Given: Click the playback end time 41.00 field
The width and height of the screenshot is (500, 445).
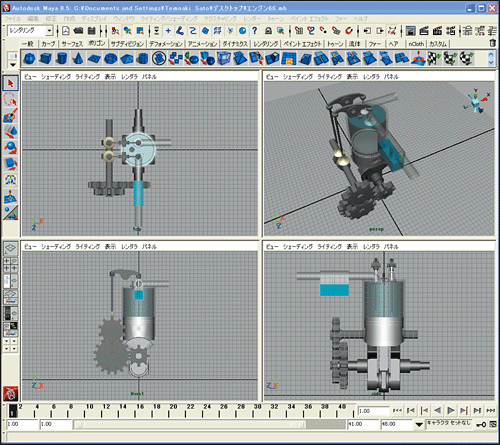Looking at the screenshot, I should pyautogui.click(x=362, y=424).
